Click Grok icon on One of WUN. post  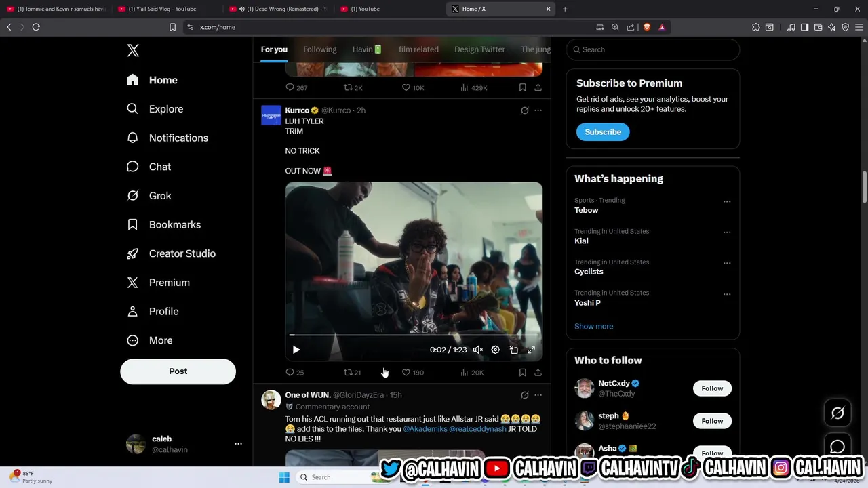pyautogui.click(x=525, y=395)
